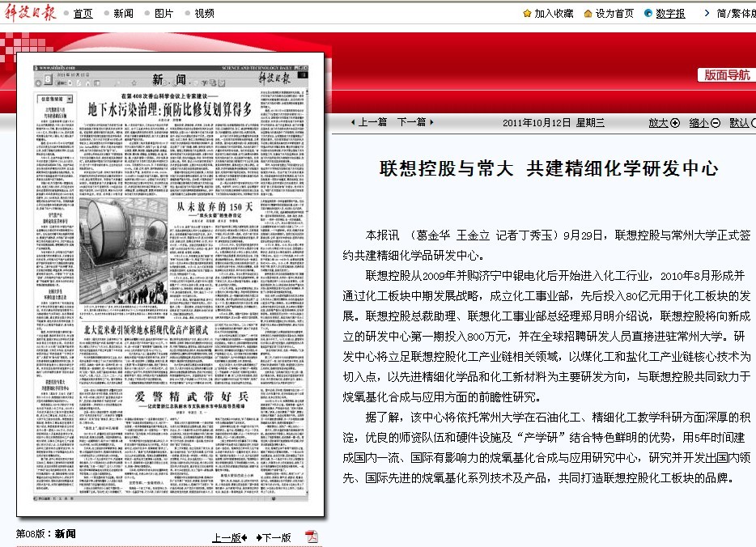Click the paragraph starting 本报讯

[546, 245]
